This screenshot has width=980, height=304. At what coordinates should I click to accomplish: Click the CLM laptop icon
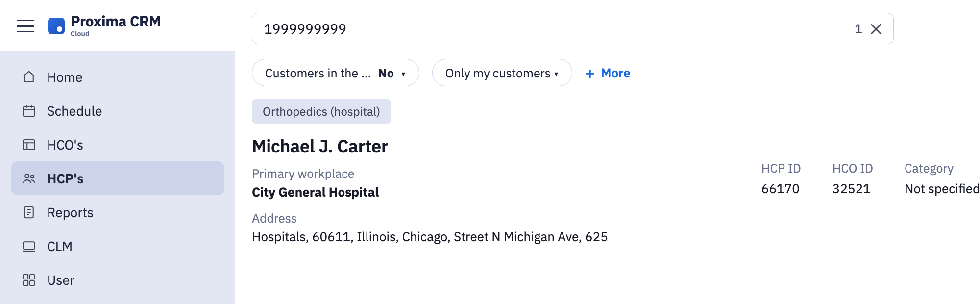click(29, 246)
